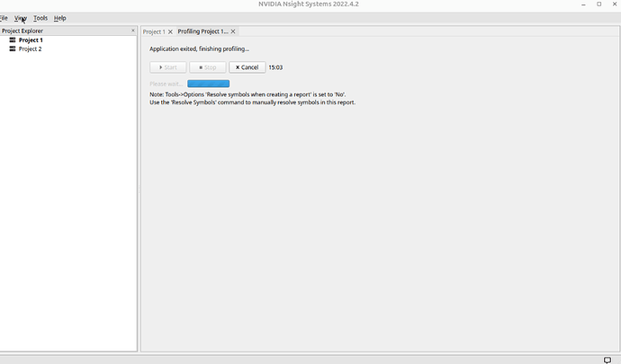Click the Project 2 stacked icon
Screen dimensions: 621x364
pyautogui.click(x=13, y=49)
